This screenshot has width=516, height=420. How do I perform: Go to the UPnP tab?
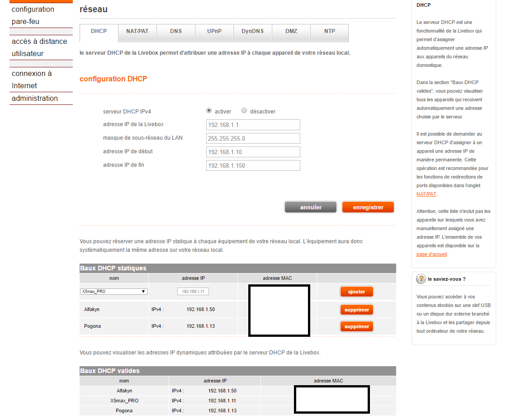[x=214, y=31]
